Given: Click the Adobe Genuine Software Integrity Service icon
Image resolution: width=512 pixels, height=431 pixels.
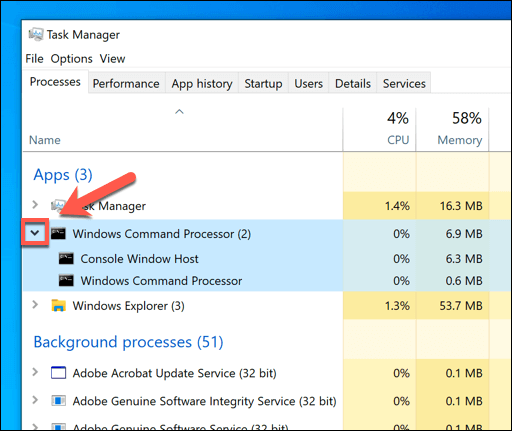Looking at the screenshot, I should pyautogui.click(x=58, y=400).
